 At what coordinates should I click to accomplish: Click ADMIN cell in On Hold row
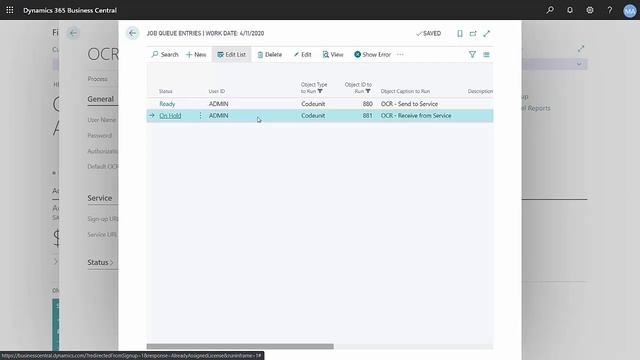coord(218,116)
